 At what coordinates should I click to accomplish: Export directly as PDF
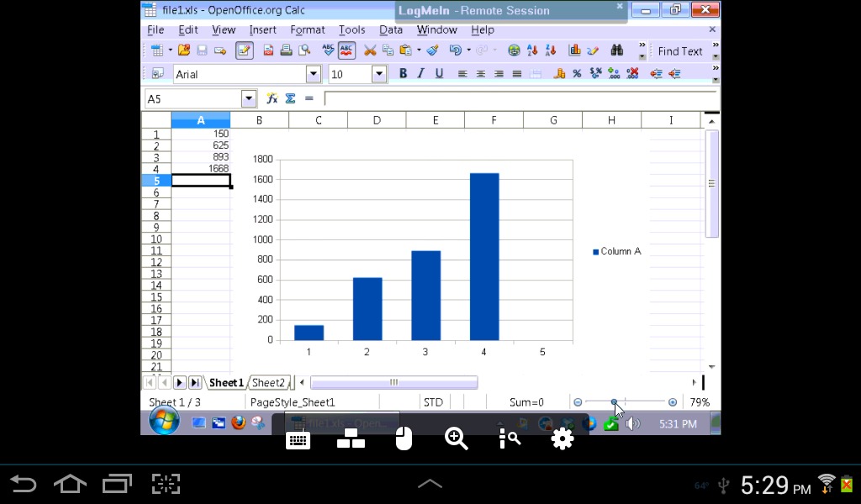pyautogui.click(x=268, y=50)
